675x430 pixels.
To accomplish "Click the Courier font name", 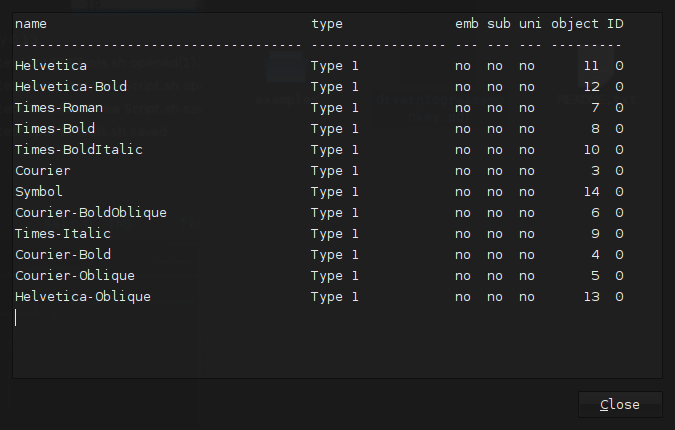I will pyautogui.click(x=43, y=171).
